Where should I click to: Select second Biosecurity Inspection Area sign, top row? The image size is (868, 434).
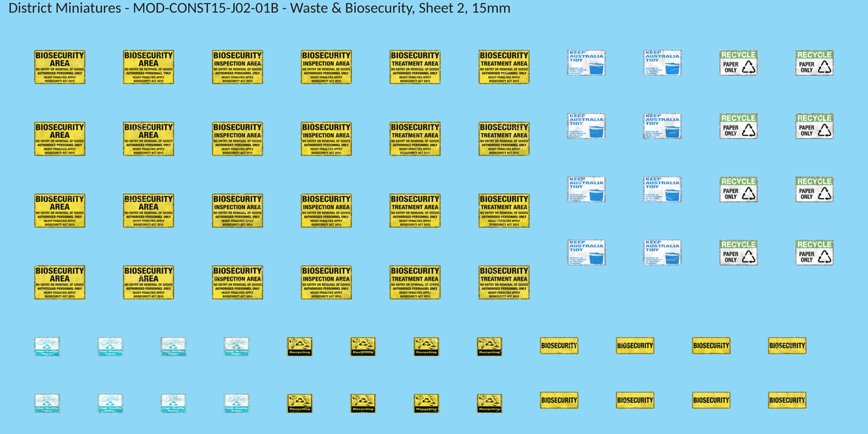pos(326,67)
